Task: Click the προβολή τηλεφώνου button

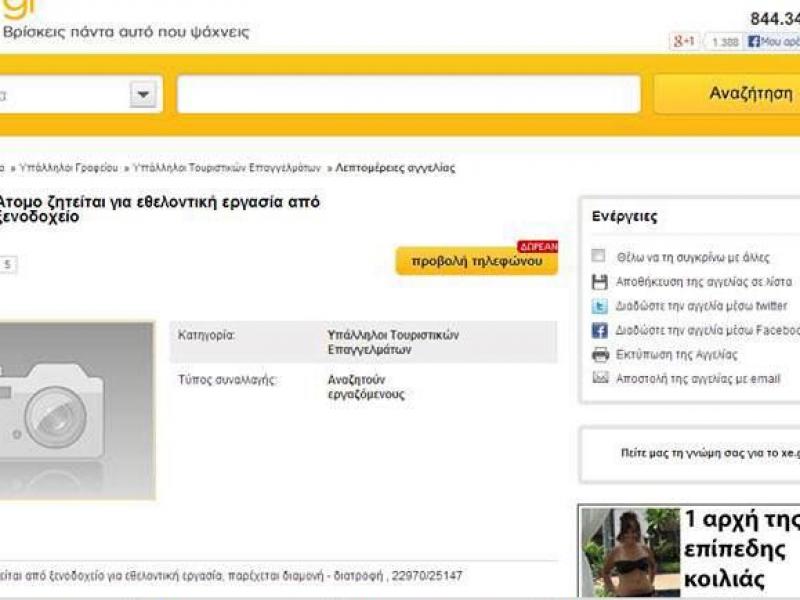Action: [x=476, y=262]
